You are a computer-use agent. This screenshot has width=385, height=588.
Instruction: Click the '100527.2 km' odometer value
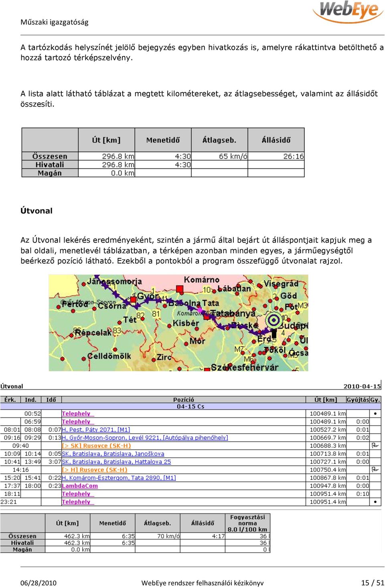click(x=328, y=429)
